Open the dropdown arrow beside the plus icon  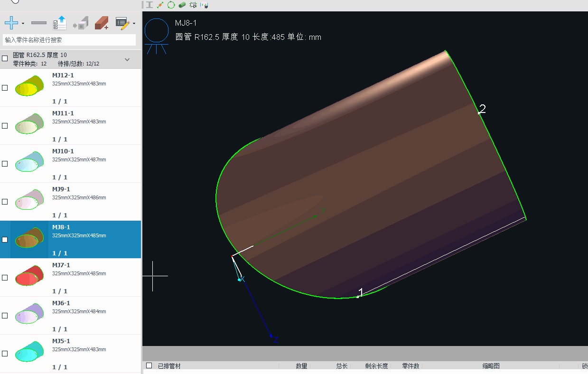tap(23, 23)
